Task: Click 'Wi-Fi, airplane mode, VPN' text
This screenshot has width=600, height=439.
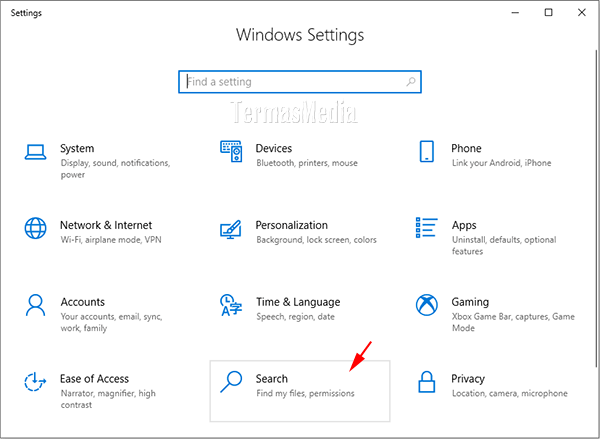Action: coord(111,240)
